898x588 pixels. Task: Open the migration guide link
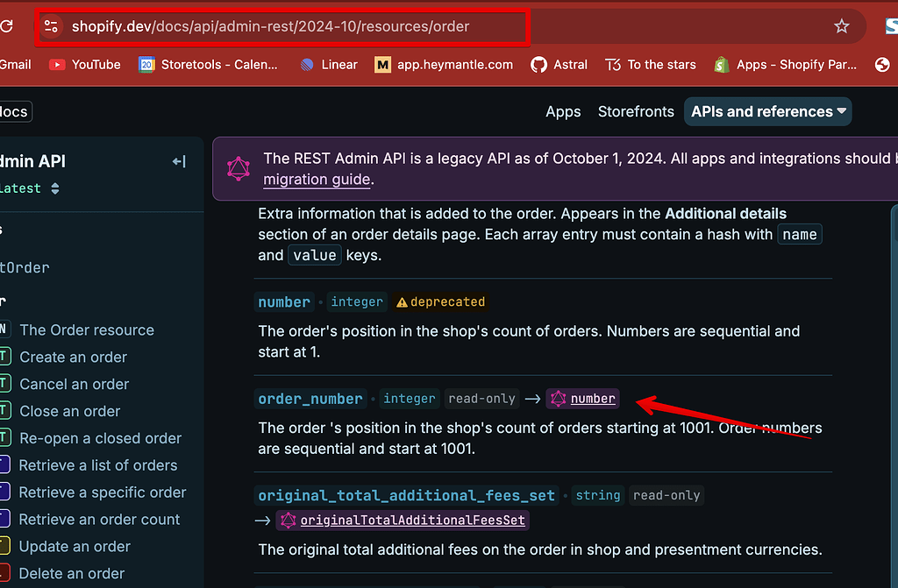[317, 180]
